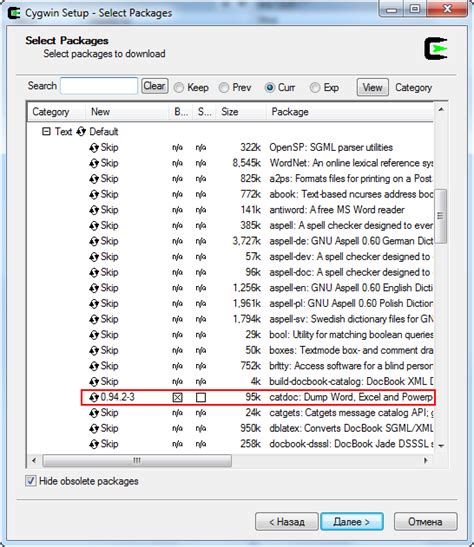Screen dimensions: 474x547
Task: Click cycle icon for aspell-sv package
Action: pyautogui.click(x=94, y=319)
